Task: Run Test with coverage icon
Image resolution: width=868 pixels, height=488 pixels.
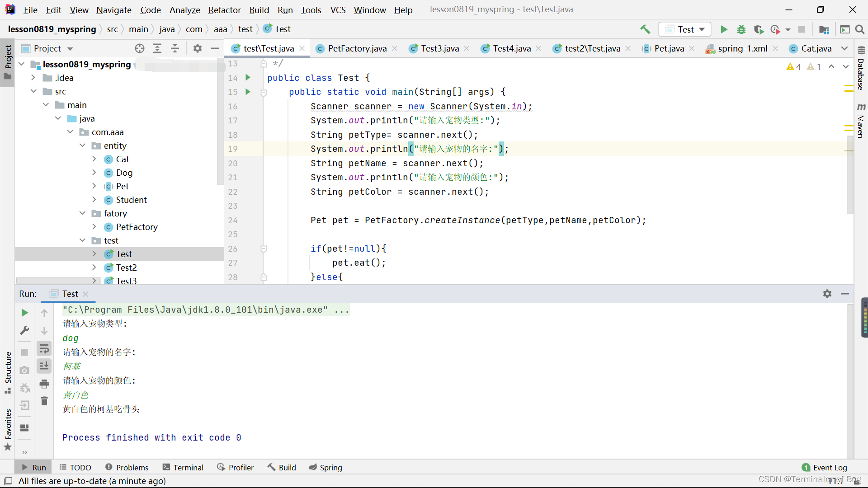Action: coord(759,29)
